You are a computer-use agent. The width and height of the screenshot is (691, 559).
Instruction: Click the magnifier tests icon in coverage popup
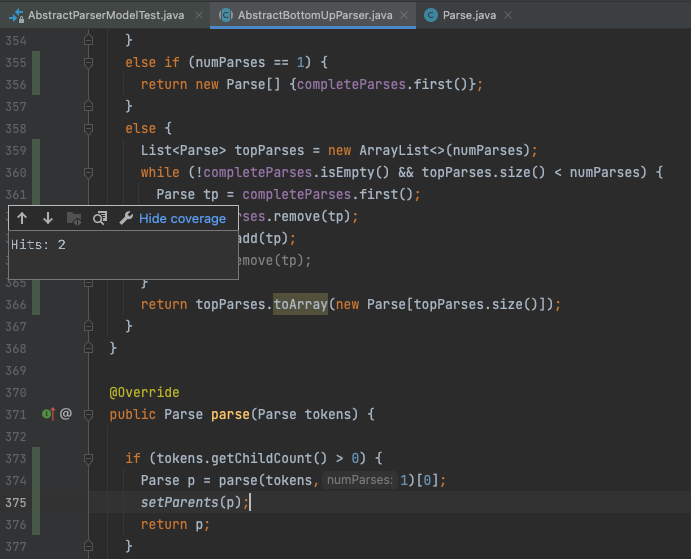(100, 218)
